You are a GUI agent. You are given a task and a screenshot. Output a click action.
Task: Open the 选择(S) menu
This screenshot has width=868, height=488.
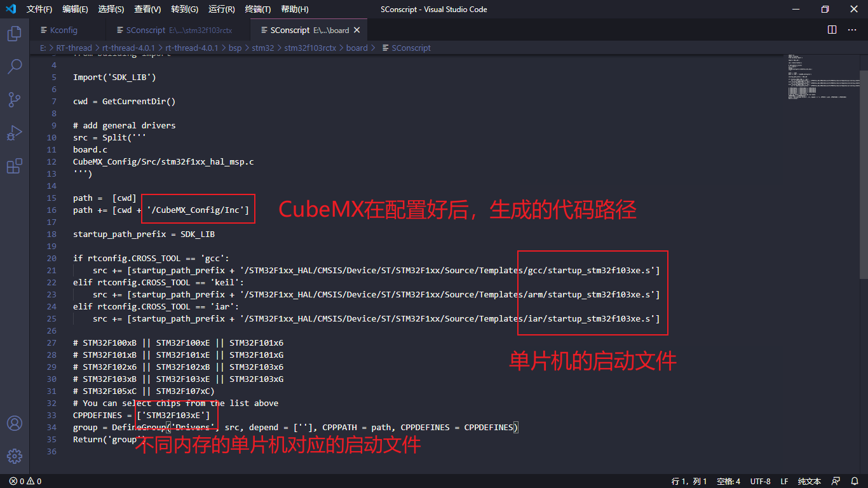point(111,9)
